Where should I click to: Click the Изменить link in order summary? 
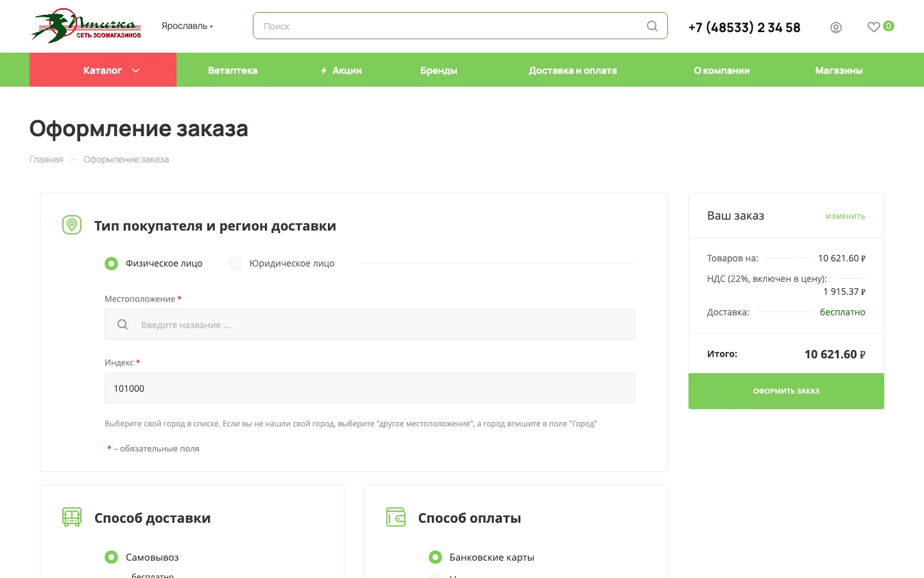coord(845,216)
